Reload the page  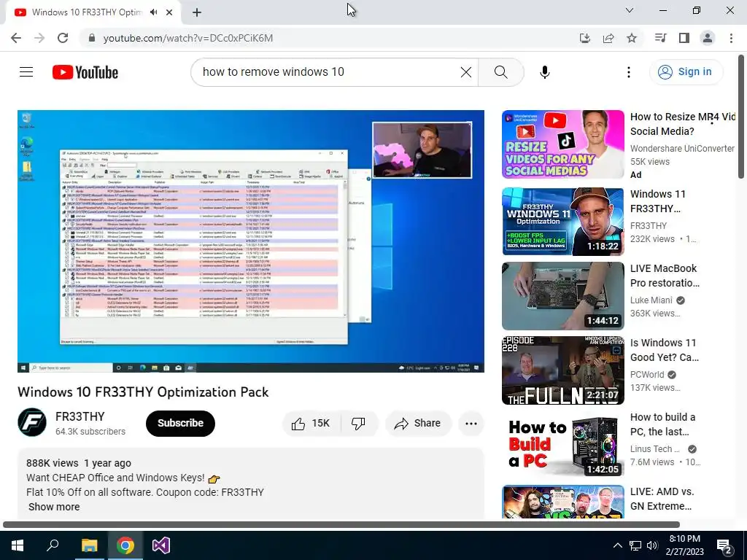(63, 38)
